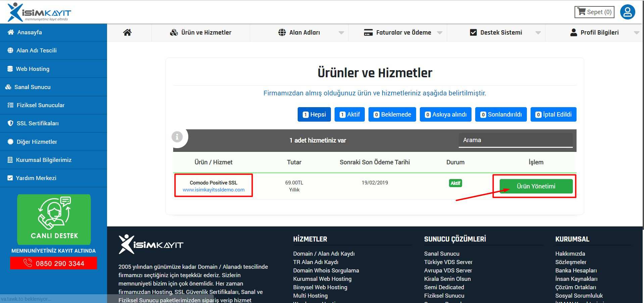Select Web Hosting in the sidebar
Screen dimensions: 644x303
[53, 69]
